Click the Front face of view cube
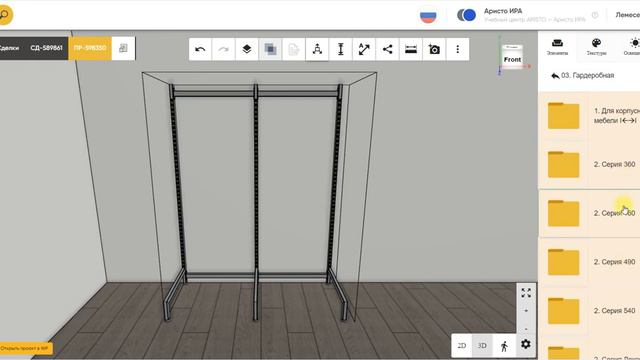640x360 pixels. (512, 60)
